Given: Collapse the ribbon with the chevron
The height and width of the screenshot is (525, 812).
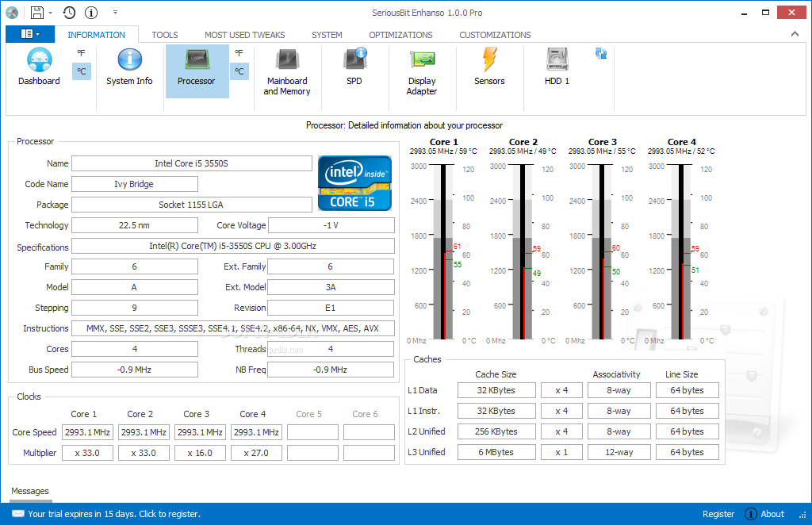Looking at the screenshot, I should click(795, 34).
